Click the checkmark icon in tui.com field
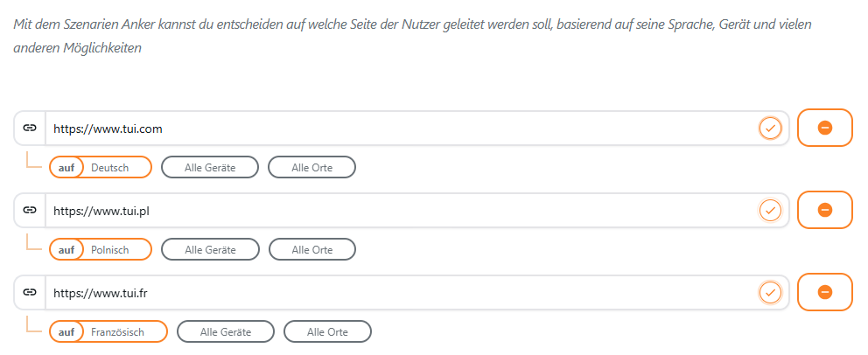The image size is (868, 355). click(x=770, y=128)
